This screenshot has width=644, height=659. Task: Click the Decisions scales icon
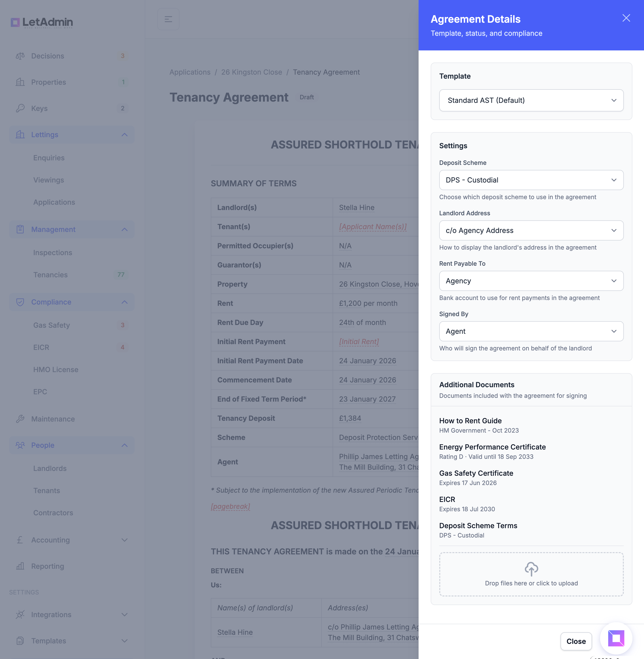point(20,56)
